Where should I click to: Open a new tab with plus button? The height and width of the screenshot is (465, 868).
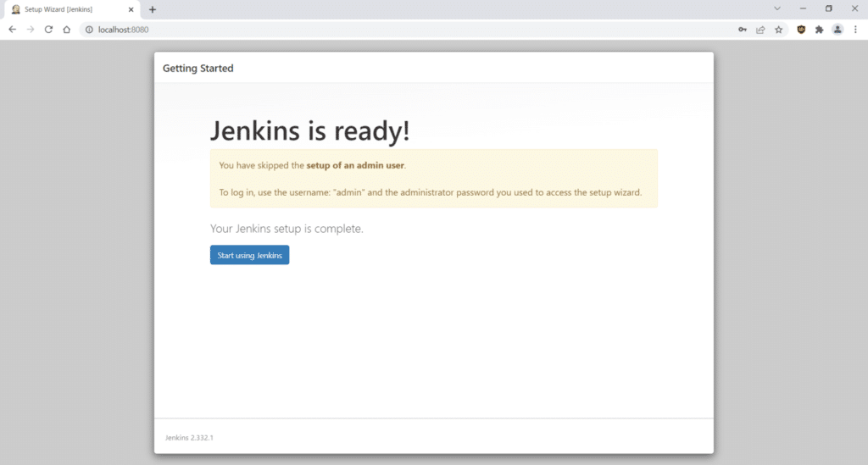point(153,9)
